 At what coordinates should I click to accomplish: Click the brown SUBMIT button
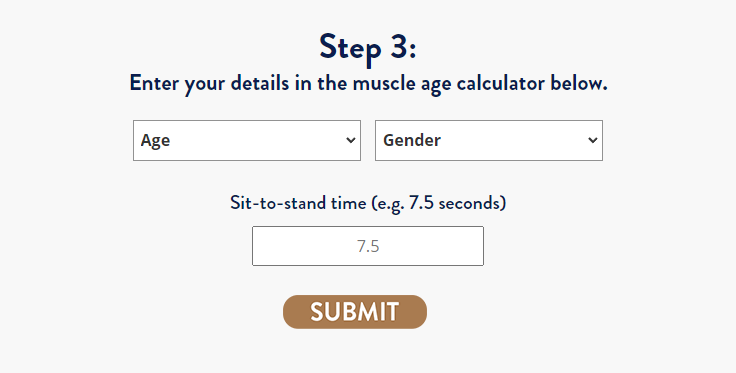pyautogui.click(x=355, y=312)
